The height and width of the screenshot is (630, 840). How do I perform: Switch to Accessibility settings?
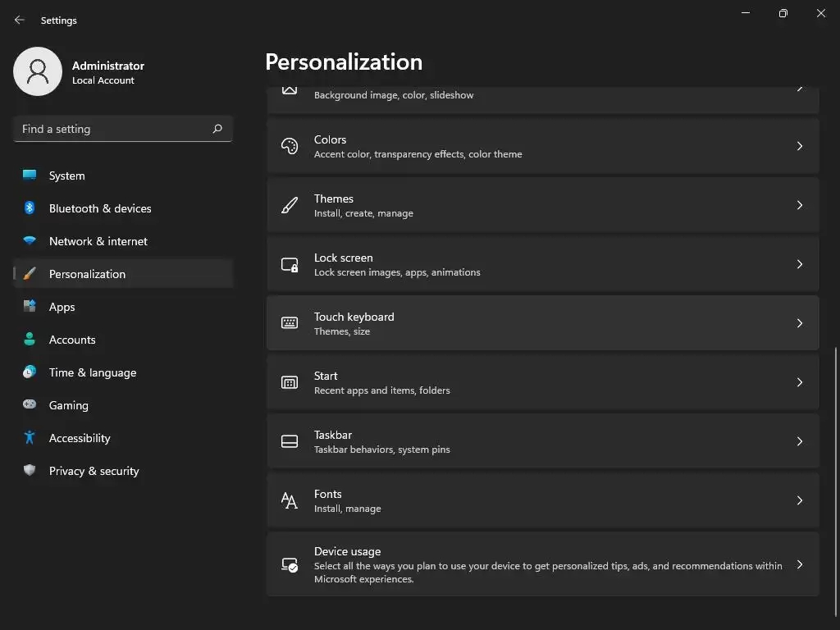[x=80, y=438]
